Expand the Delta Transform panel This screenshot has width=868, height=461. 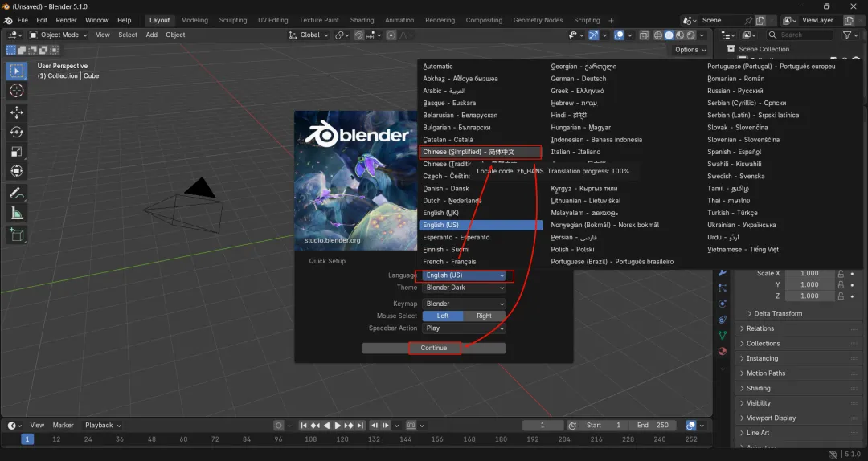pyautogui.click(x=778, y=313)
